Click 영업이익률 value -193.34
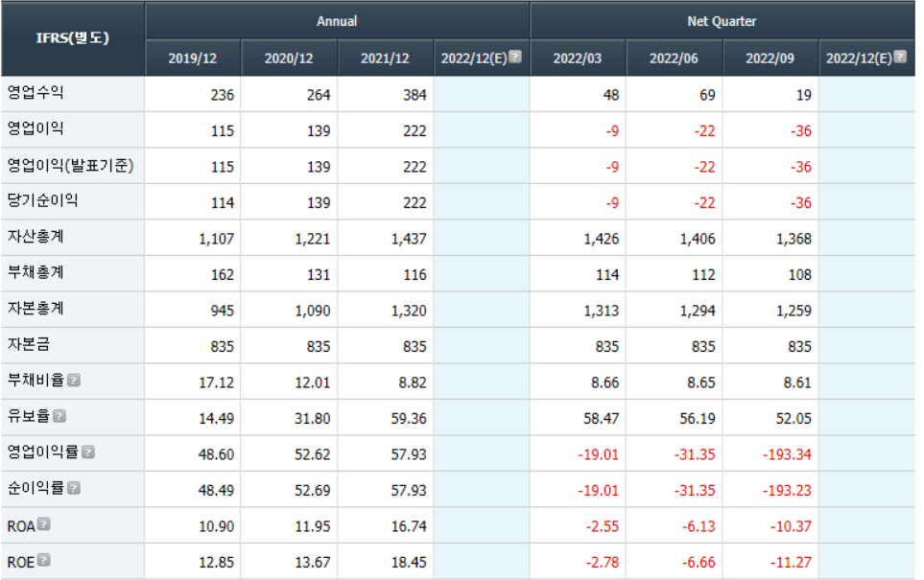Image resolution: width=924 pixels, height=580 pixels. coord(787,454)
